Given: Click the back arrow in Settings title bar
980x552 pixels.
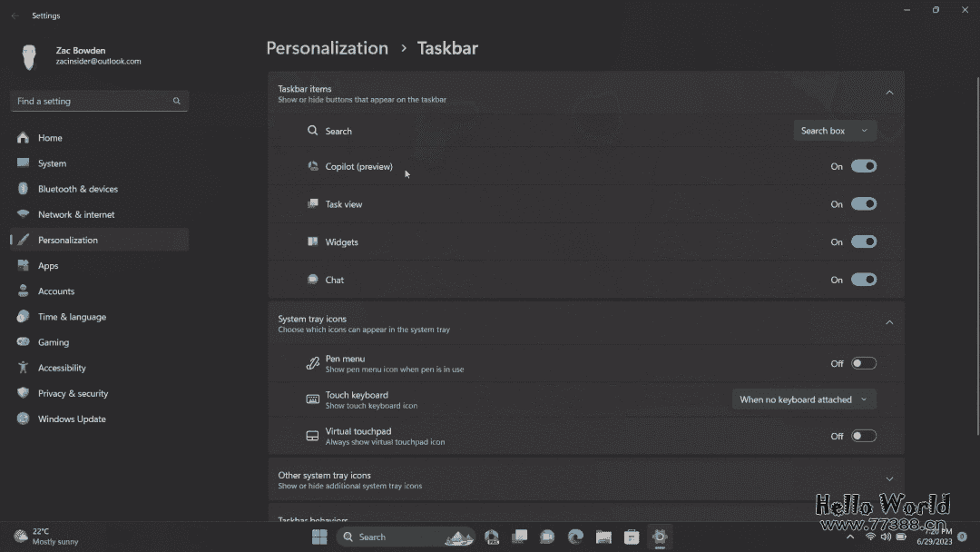Looking at the screenshot, I should (15, 15).
